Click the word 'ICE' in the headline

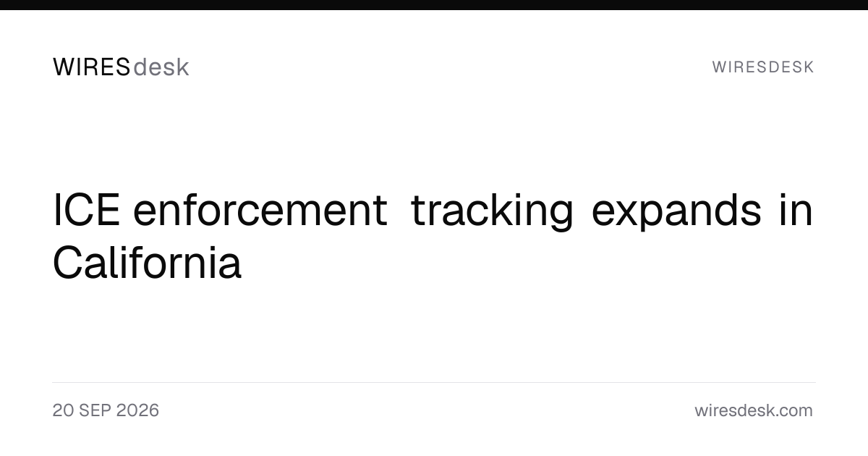point(86,211)
